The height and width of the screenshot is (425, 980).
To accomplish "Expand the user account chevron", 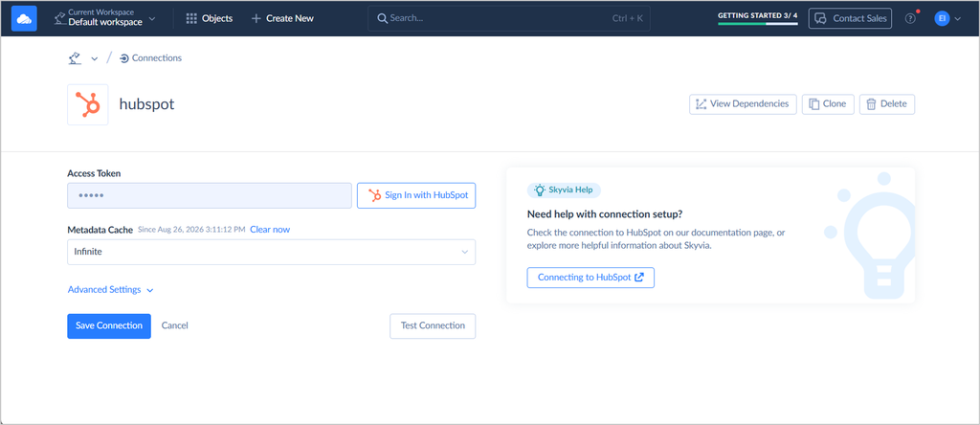I will 957,19.
